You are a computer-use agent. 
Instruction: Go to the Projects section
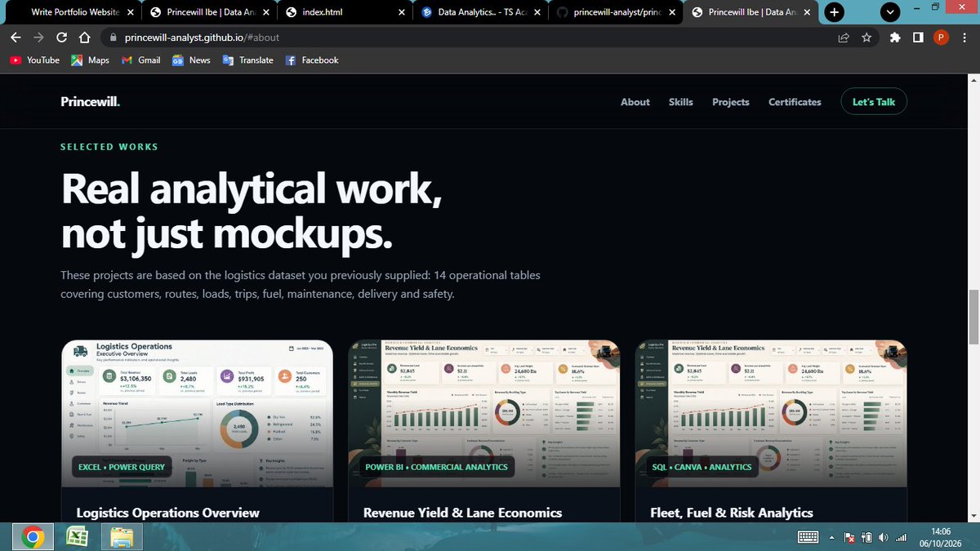730,102
